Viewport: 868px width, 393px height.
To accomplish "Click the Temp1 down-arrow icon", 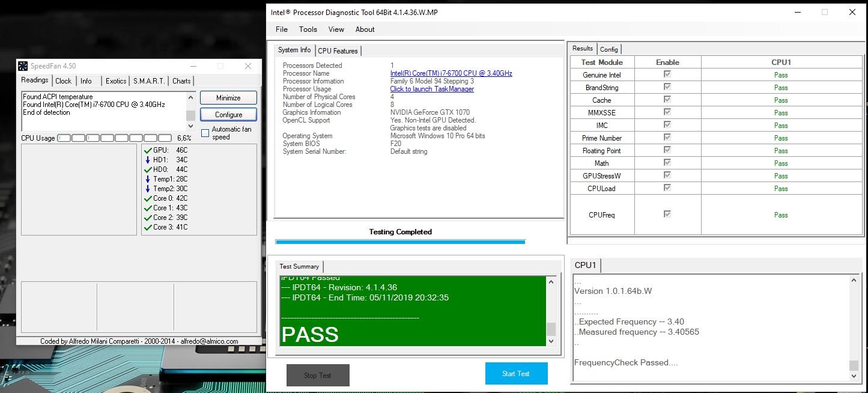I will pos(148,179).
